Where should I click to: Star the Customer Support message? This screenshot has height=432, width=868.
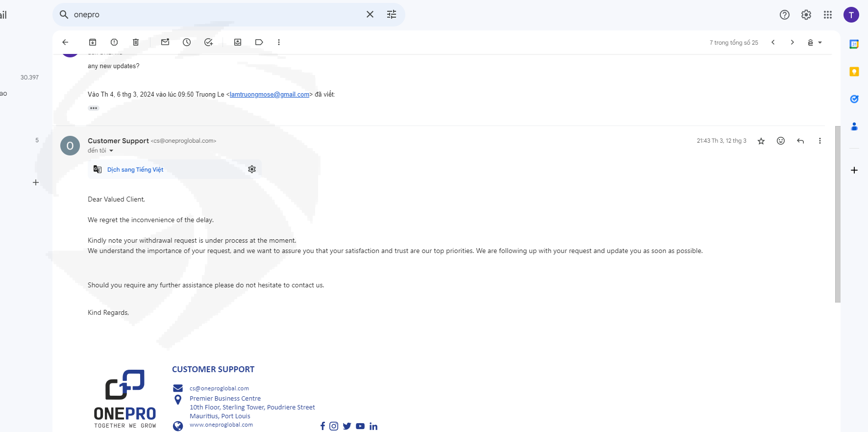[761, 141]
